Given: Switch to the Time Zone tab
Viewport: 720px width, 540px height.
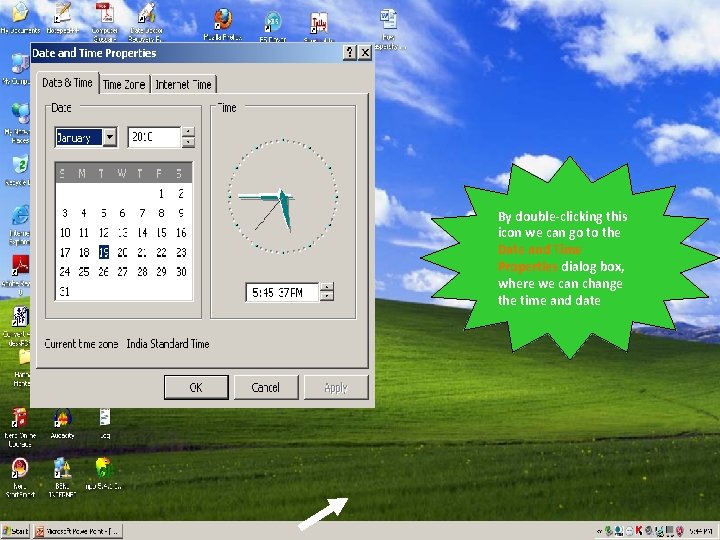Looking at the screenshot, I should 124,84.
